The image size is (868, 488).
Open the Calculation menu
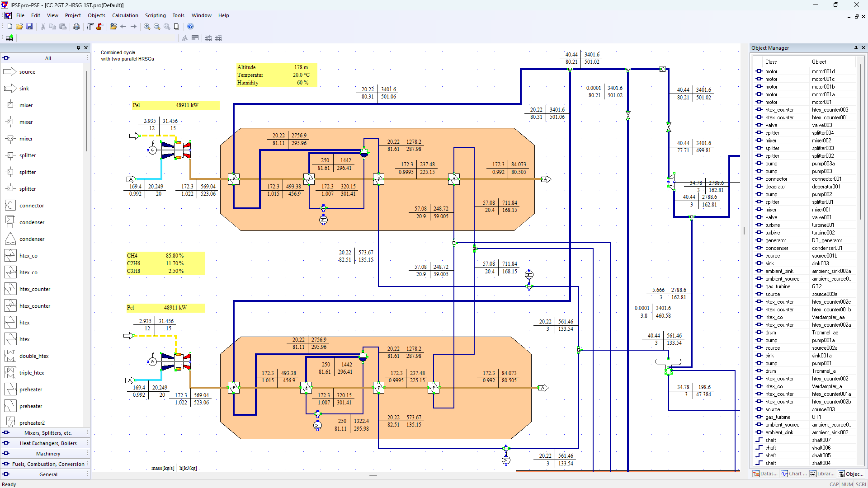pyautogui.click(x=125, y=15)
